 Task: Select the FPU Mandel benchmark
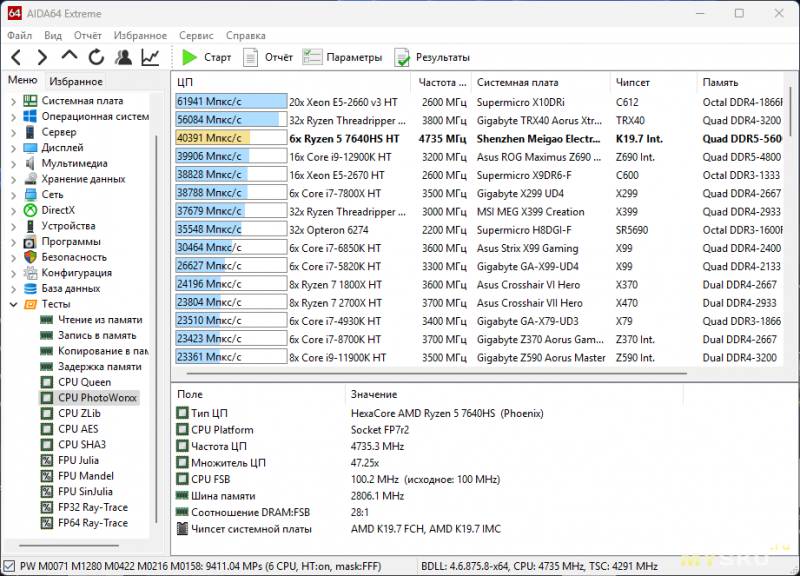86,476
